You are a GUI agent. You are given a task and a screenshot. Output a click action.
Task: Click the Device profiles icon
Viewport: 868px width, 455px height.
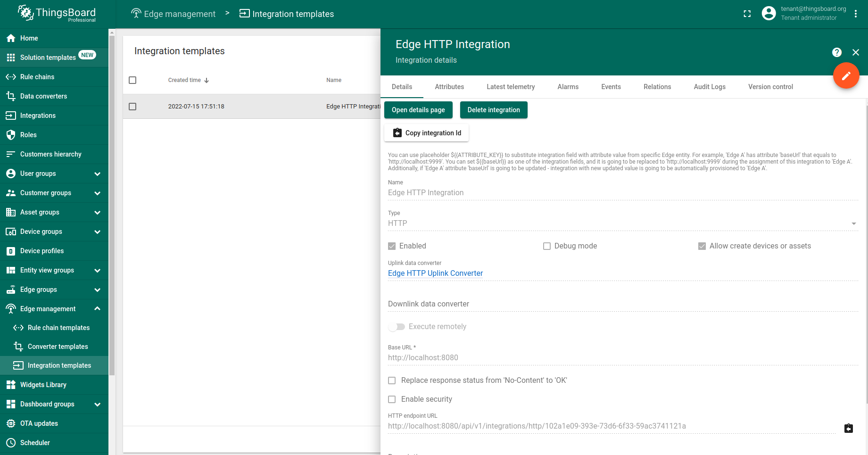point(11,251)
